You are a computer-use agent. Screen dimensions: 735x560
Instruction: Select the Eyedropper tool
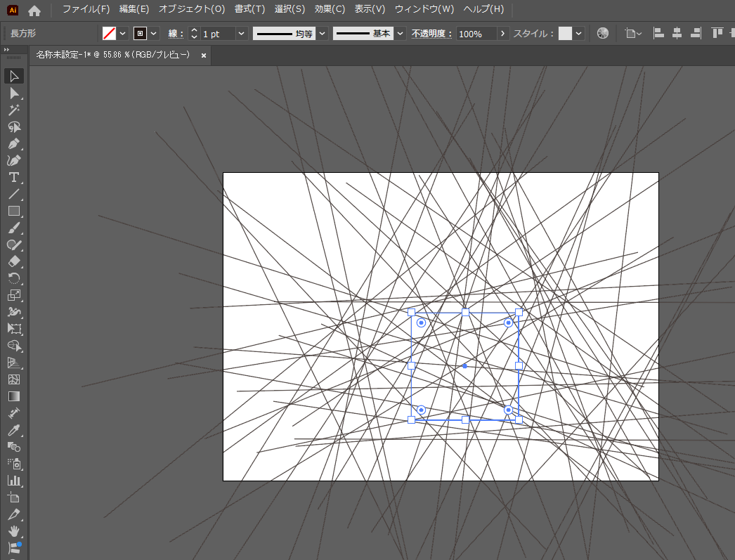pos(13,430)
